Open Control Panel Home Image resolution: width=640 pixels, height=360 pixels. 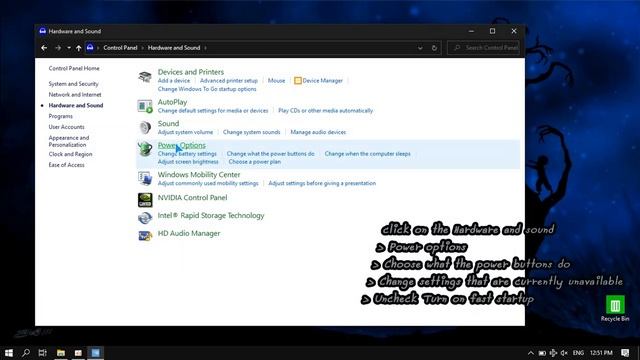point(74,69)
